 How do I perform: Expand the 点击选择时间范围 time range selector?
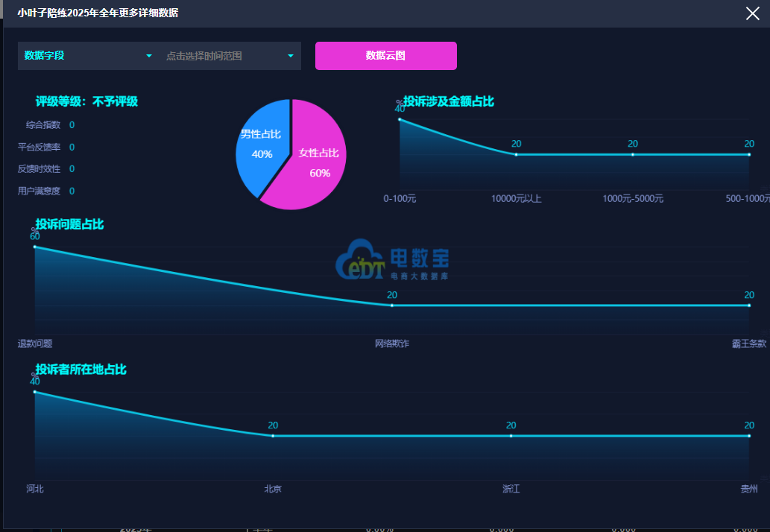click(230, 55)
